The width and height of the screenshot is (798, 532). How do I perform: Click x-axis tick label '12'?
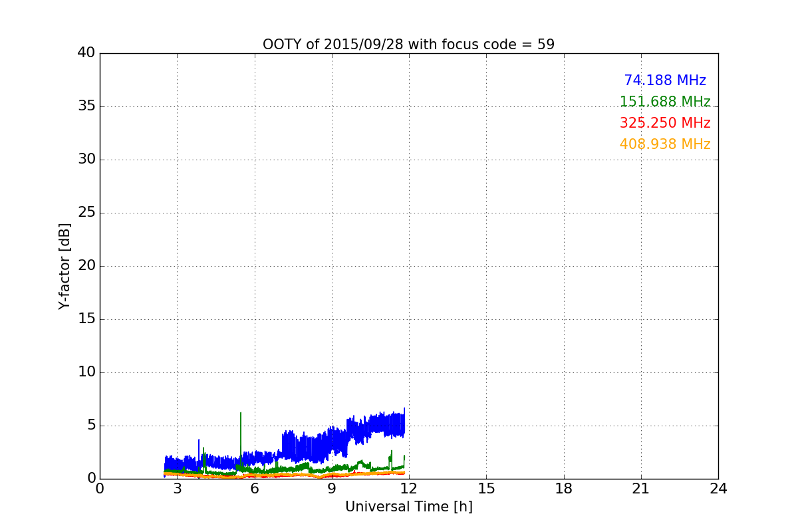(409, 489)
